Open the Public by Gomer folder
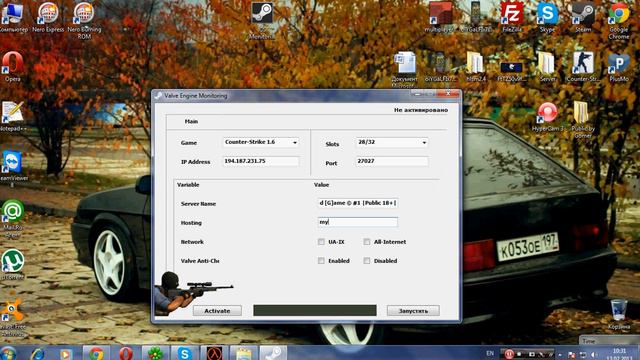Screen dimensions: 640x360 coord(583,119)
